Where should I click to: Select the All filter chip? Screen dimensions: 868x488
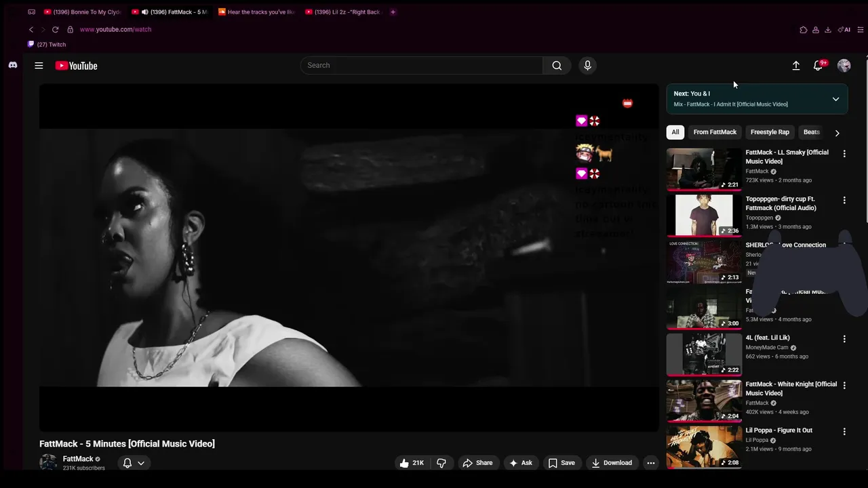pos(675,132)
